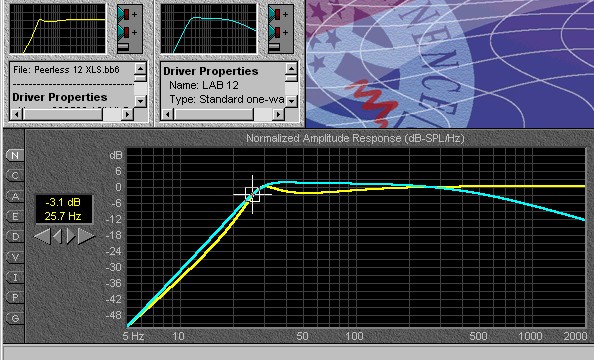Screen dimensions: 594x360
Task: Click the "Type: Standard one-wa" line
Action: [227, 99]
